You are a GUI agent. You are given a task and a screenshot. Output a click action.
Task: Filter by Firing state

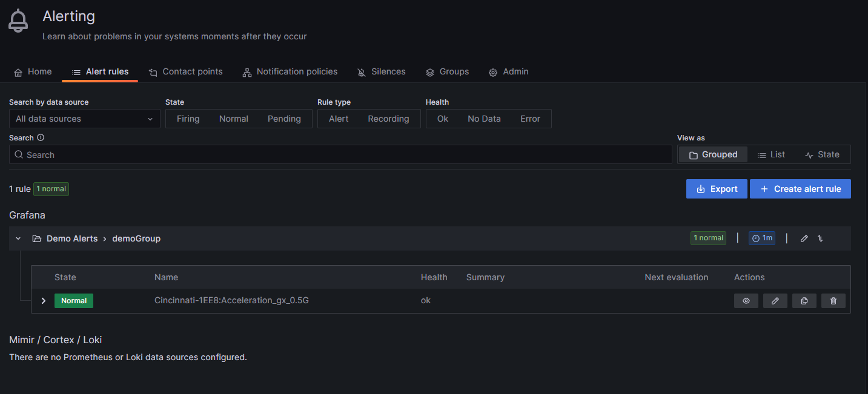pyautogui.click(x=188, y=119)
